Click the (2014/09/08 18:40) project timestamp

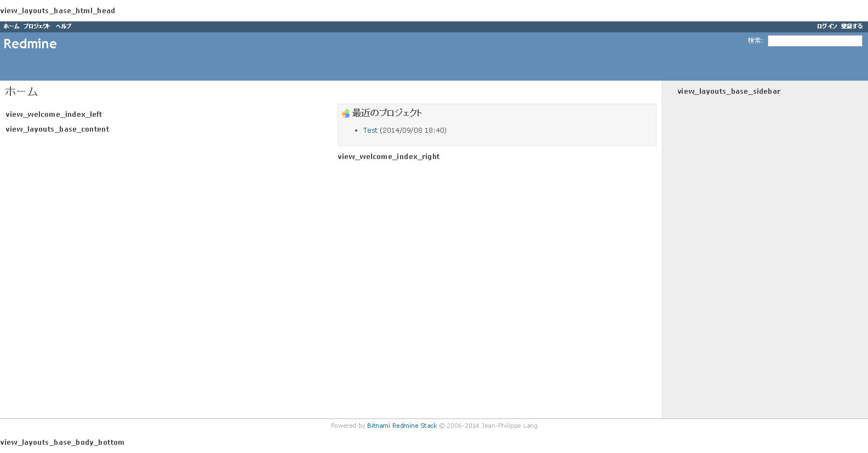(x=413, y=131)
